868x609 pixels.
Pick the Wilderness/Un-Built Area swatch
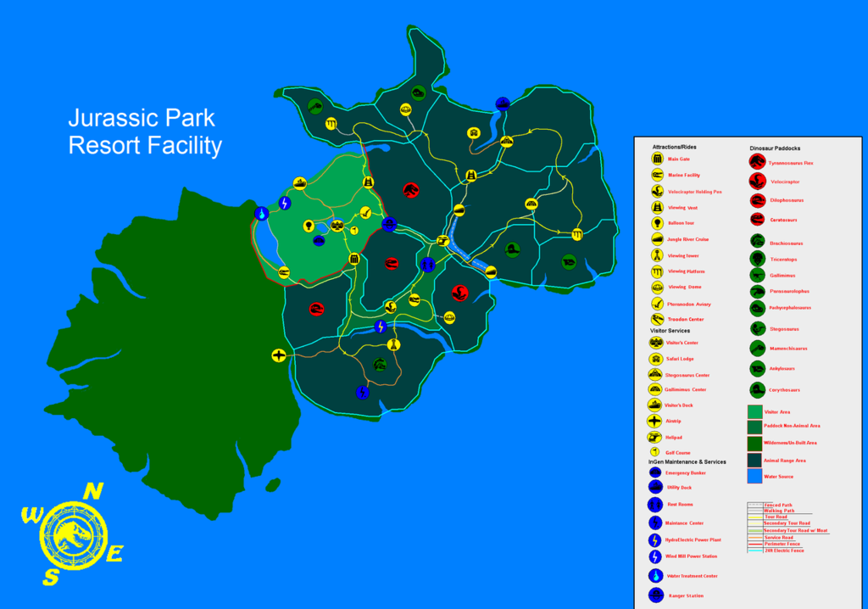point(755,444)
